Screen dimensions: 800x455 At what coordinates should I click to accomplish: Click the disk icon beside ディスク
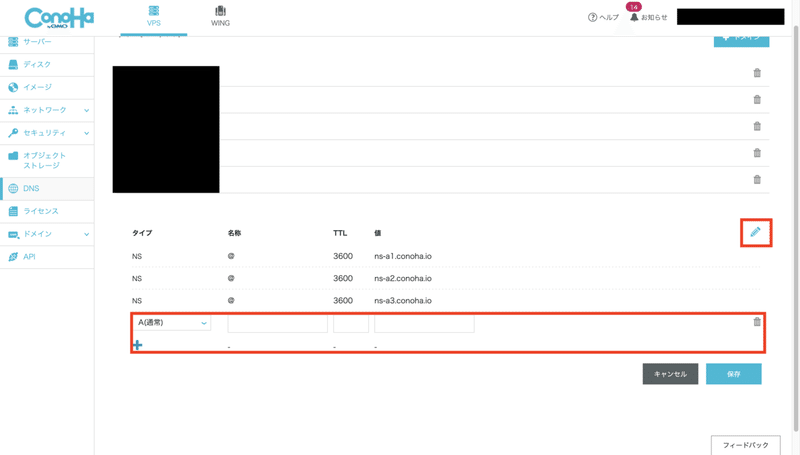pos(13,64)
